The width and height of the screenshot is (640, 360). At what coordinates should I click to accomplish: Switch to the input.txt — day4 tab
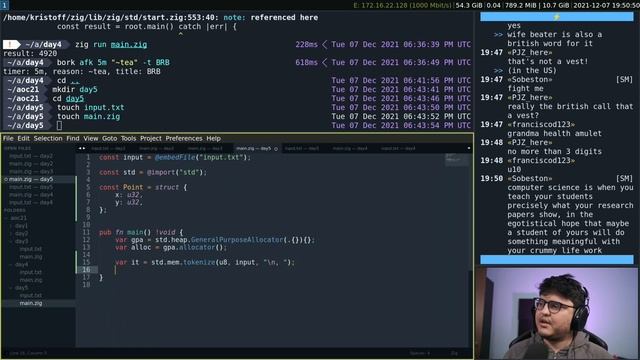point(398,149)
